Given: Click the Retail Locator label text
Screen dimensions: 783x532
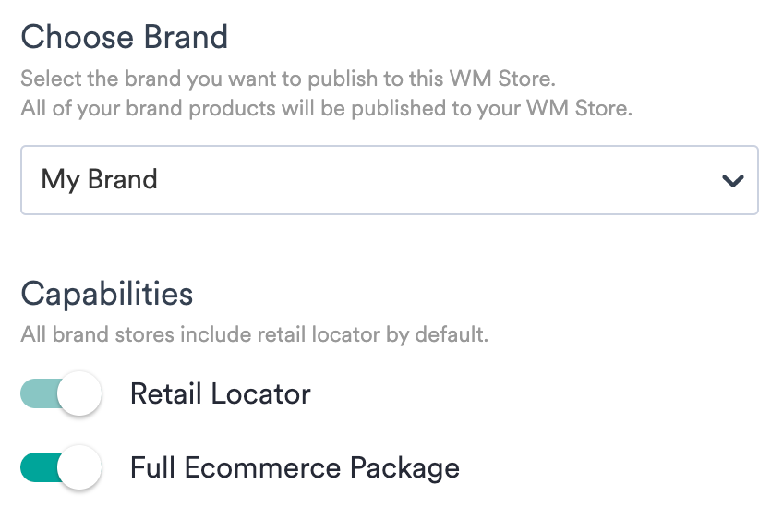Looking at the screenshot, I should 222,393.
